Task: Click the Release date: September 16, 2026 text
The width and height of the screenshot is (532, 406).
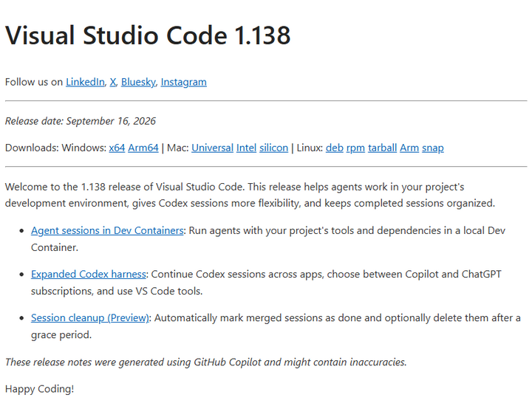Action: click(81, 121)
